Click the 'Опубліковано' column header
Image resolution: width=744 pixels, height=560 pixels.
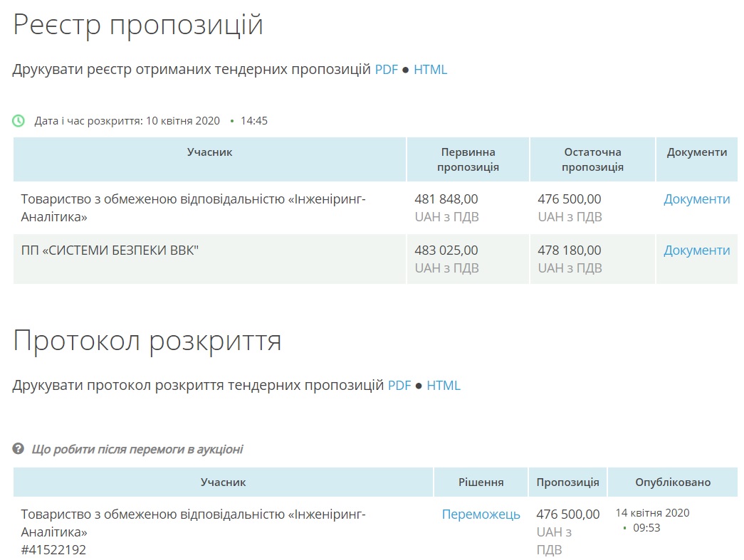click(x=672, y=482)
